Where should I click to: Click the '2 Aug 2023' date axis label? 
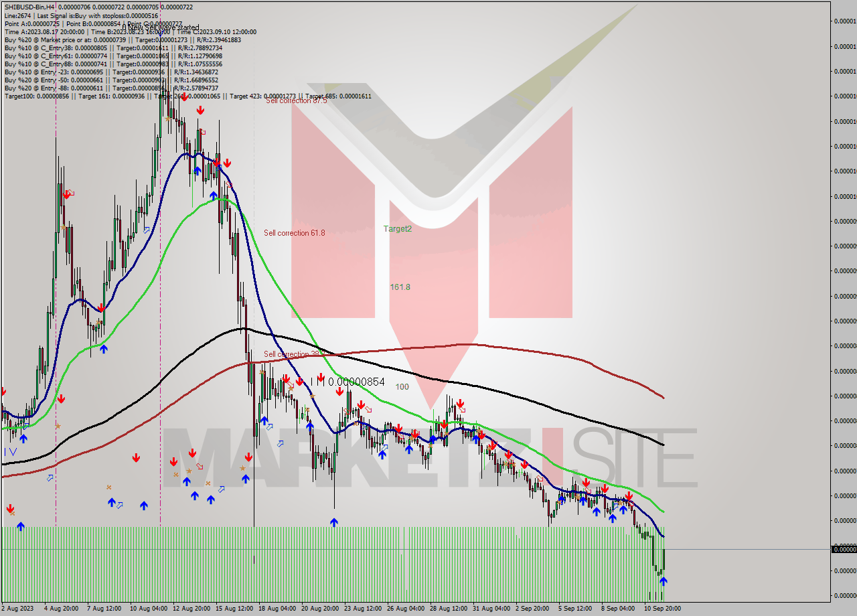pyautogui.click(x=17, y=608)
